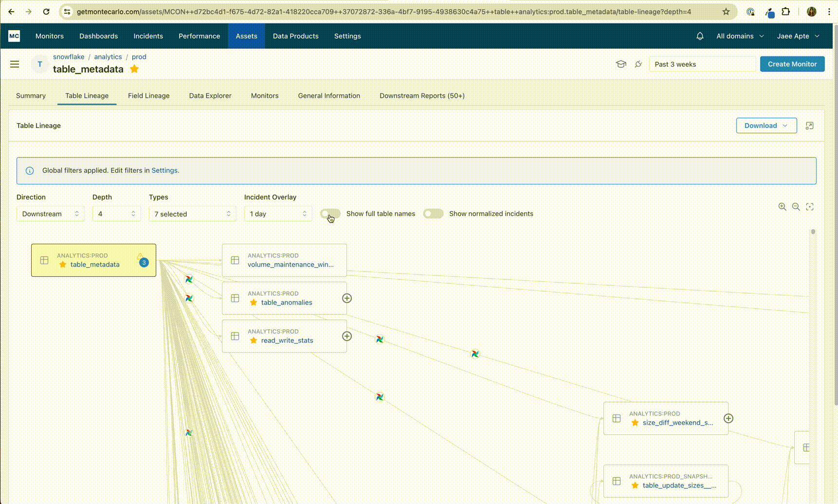Click the Monte Carlo MC logo
The height and width of the screenshot is (504, 838).
point(14,36)
